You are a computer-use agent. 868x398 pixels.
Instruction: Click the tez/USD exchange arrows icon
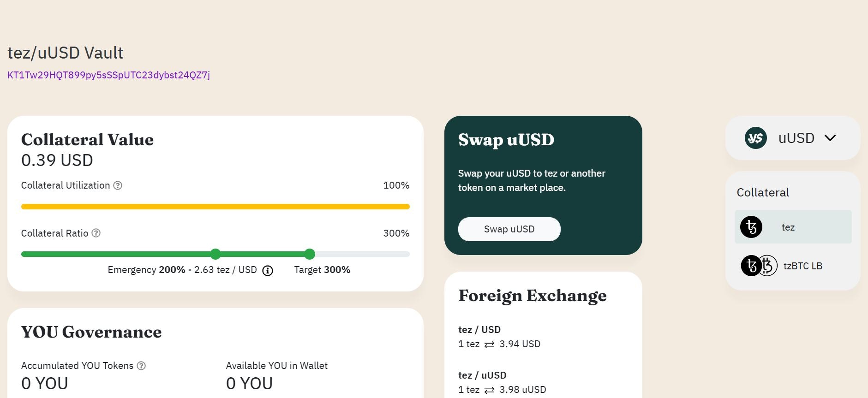[489, 345]
